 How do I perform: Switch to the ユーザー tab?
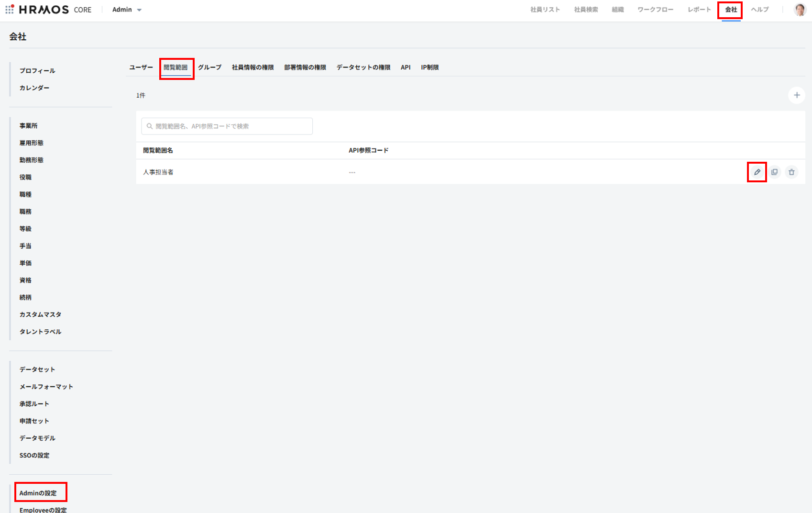(141, 67)
